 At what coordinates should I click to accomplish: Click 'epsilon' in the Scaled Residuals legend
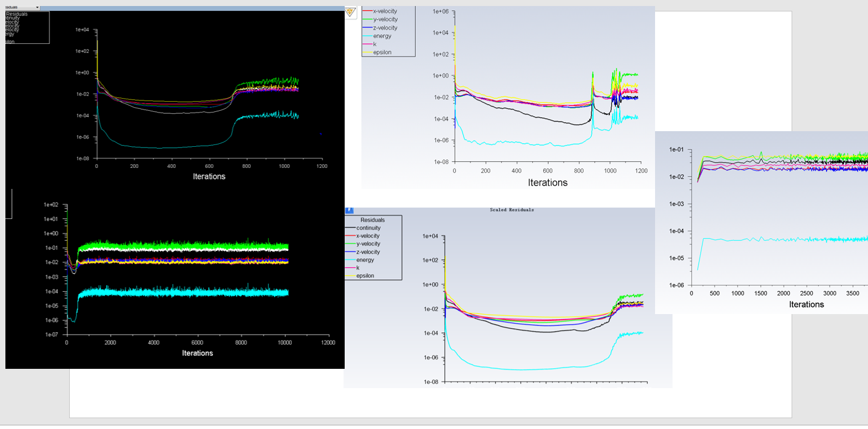click(x=365, y=276)
